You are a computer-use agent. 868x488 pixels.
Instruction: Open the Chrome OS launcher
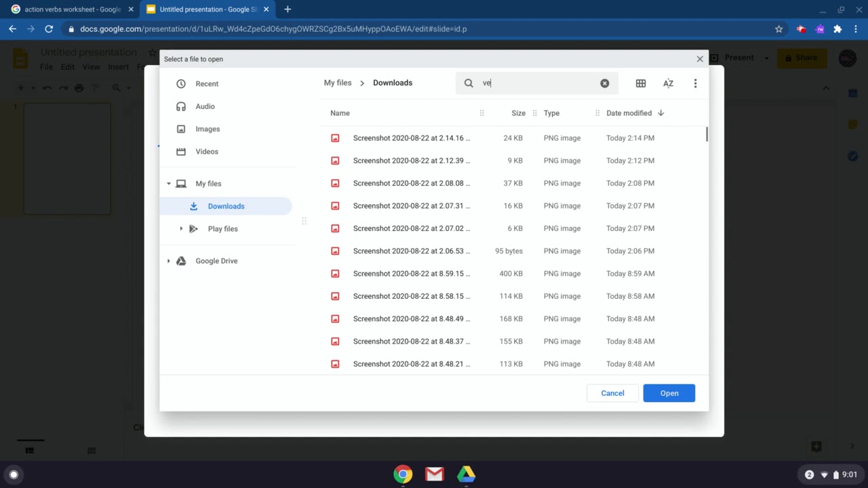[14, 474]
